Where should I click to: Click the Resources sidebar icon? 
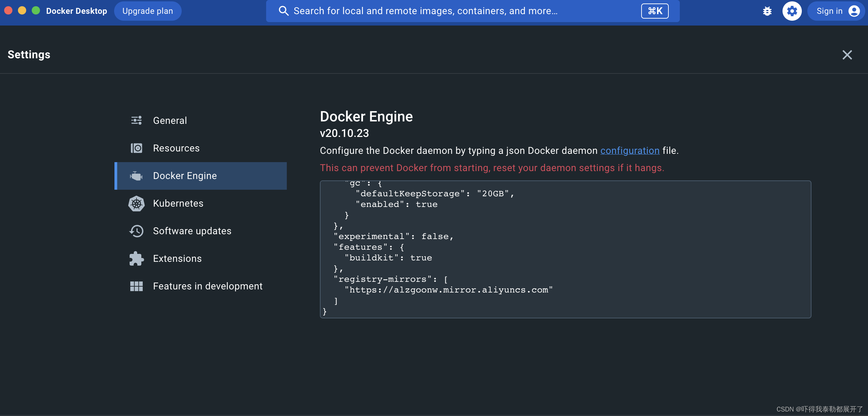tap(136, 148)
